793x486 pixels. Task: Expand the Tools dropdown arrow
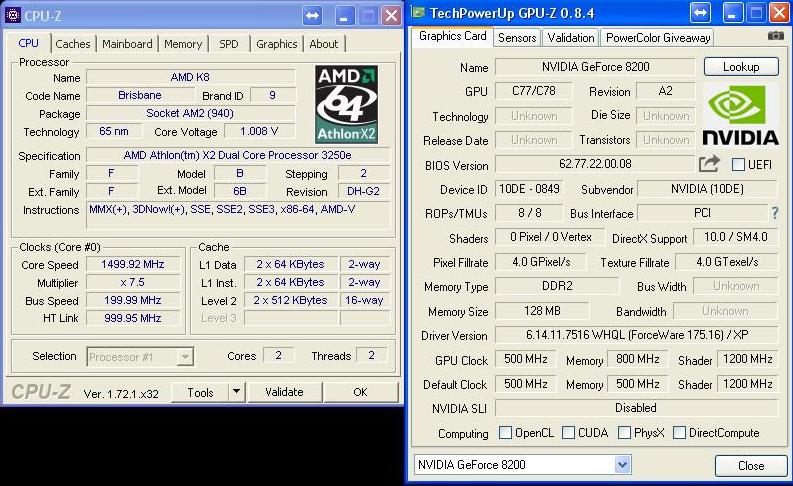click(237, 391)
